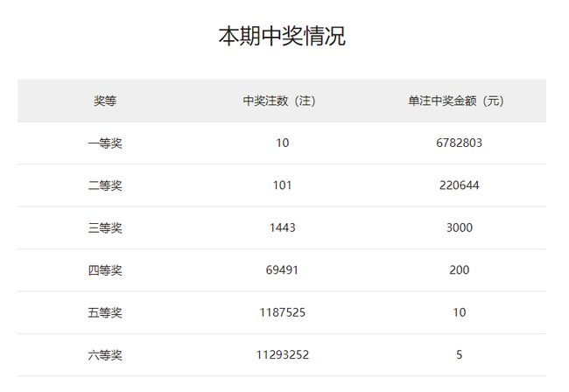Select the 一等奖 row label

tap(105, 143)
